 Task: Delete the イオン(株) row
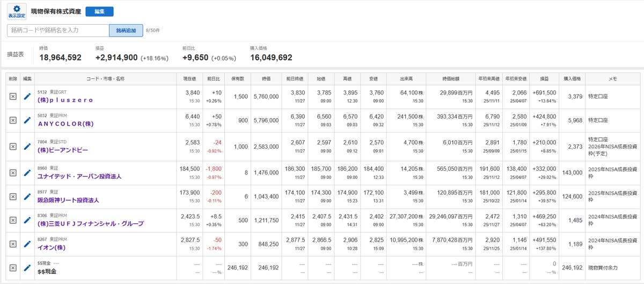[13, 244]
